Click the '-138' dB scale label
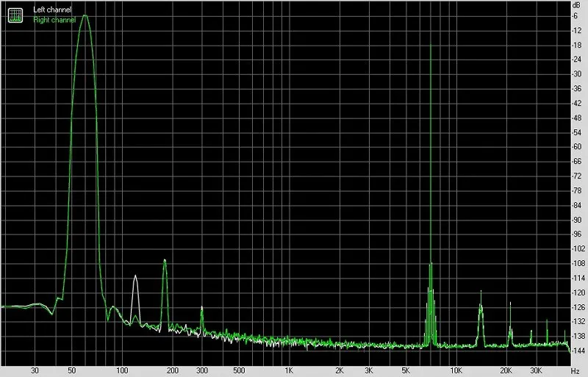The height and width of the screenshot is (377, 588). 578,337
